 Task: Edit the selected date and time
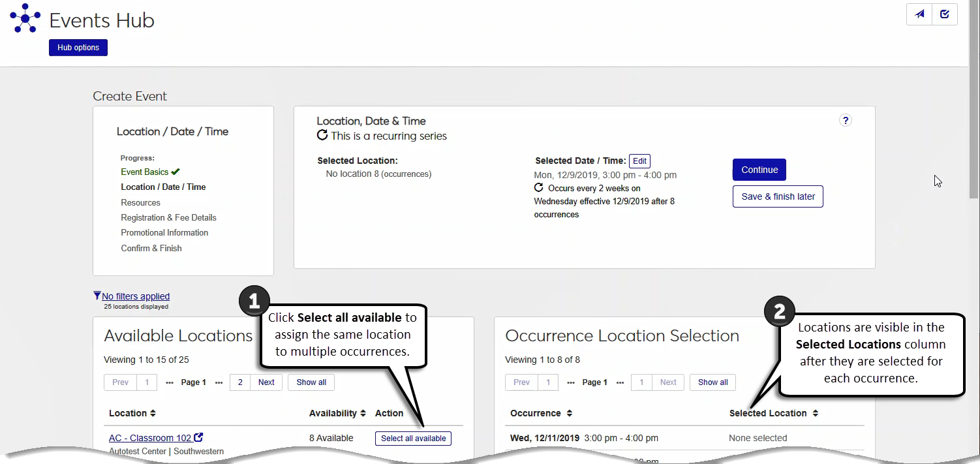639,161
